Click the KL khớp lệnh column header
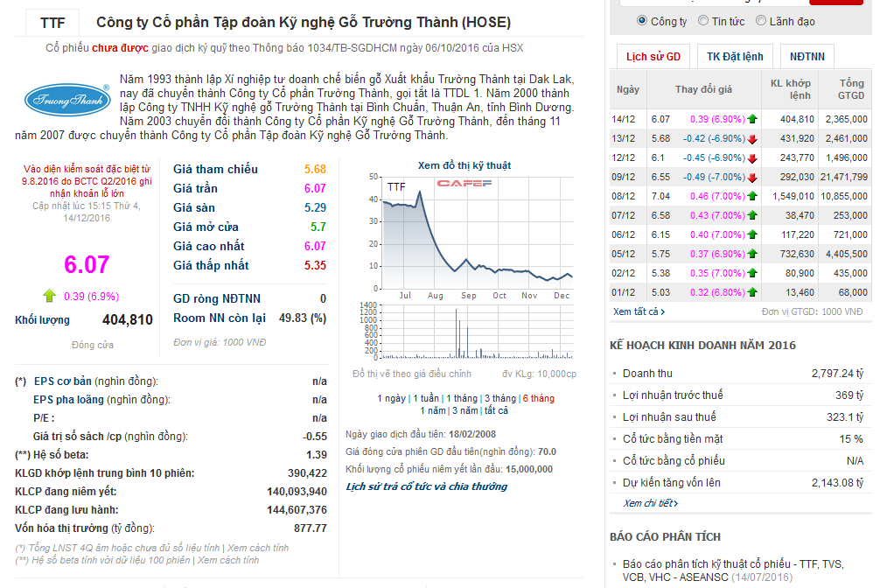This screenshot has width=880, height=588. pos(791,89)
